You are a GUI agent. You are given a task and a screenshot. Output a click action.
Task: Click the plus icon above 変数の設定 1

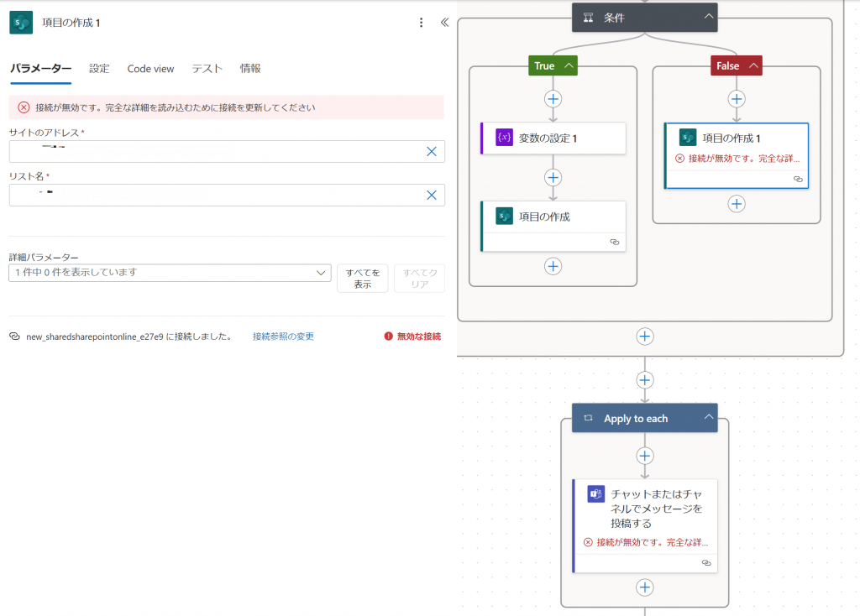tap(553, 99)
